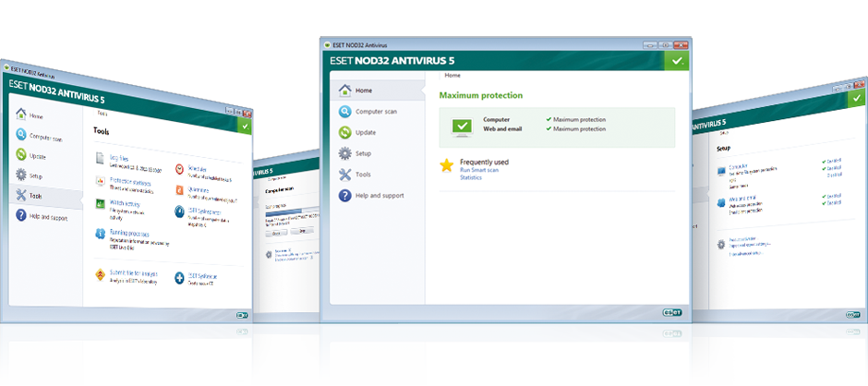
Task: Open Web and email link in Setup window
Action: (x=743, y=198)
